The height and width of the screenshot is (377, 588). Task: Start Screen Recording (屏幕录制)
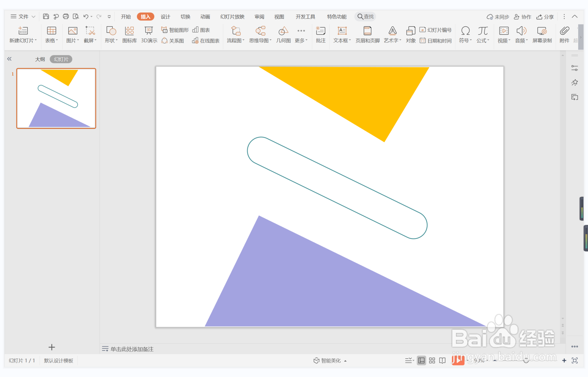pos(542,35)
